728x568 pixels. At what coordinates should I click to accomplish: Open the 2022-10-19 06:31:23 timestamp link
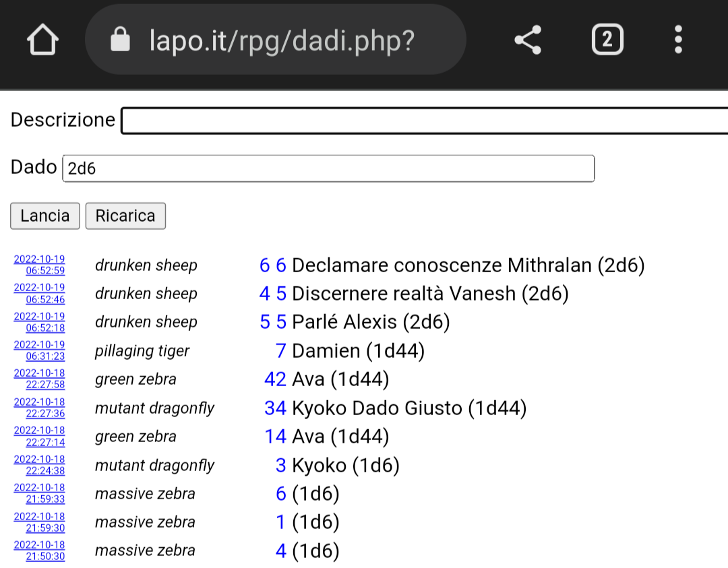pyautogui.click(x=40, y=350)
